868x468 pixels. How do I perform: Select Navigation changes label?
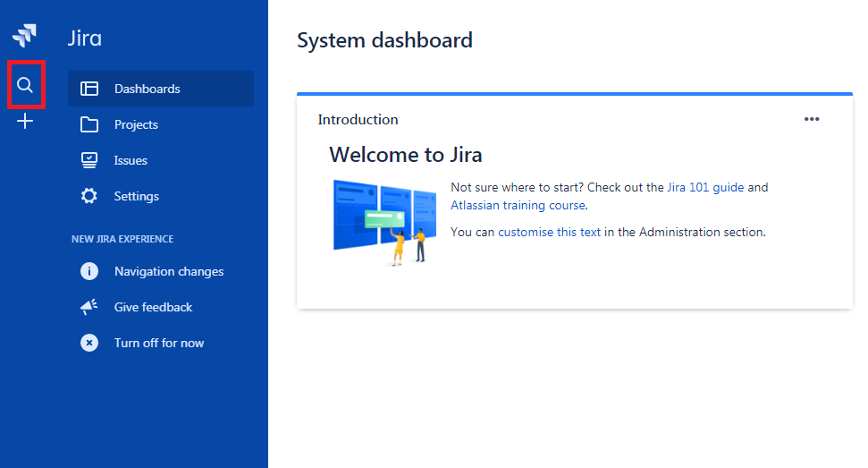169,271
